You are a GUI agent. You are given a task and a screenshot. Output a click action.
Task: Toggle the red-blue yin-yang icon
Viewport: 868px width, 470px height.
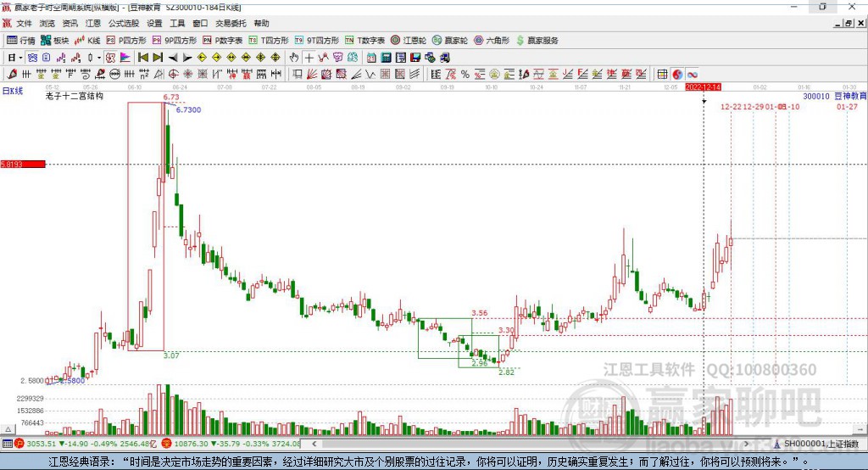coord(677,75)
